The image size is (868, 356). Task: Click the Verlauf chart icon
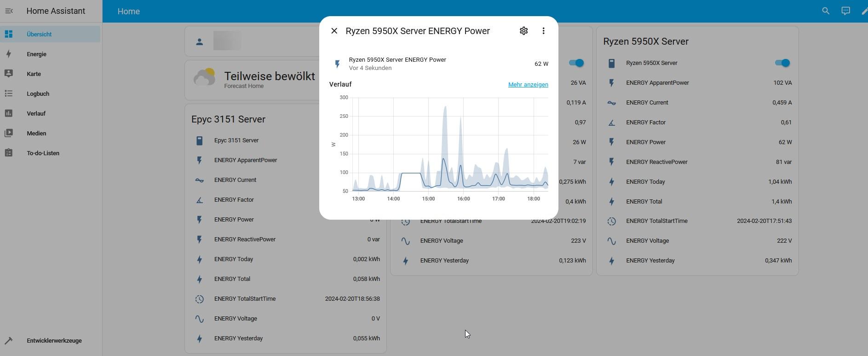(9, 113)
